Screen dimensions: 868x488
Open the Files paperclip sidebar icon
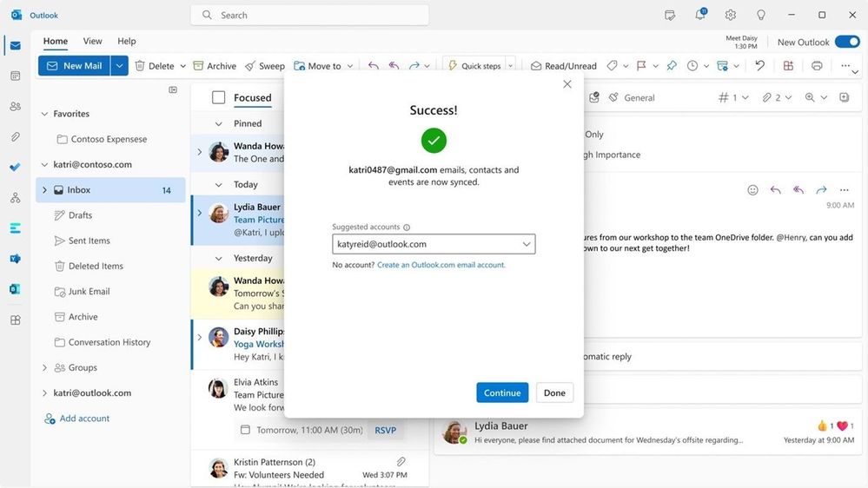click(x=16, y=136)
